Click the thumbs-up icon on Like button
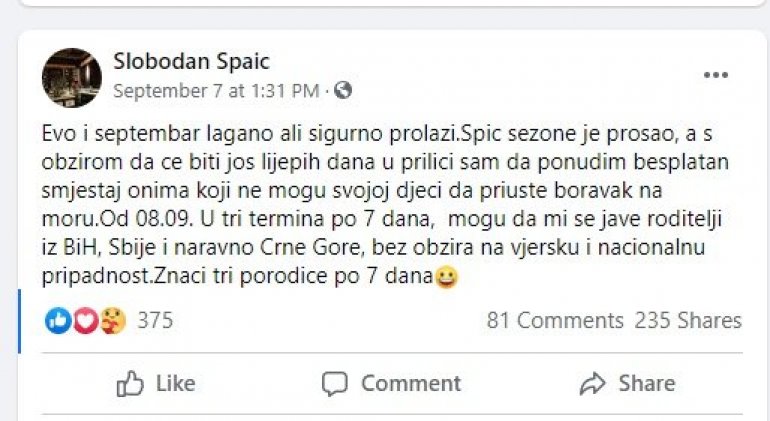The image size is (770, 421). pos(132,383)
